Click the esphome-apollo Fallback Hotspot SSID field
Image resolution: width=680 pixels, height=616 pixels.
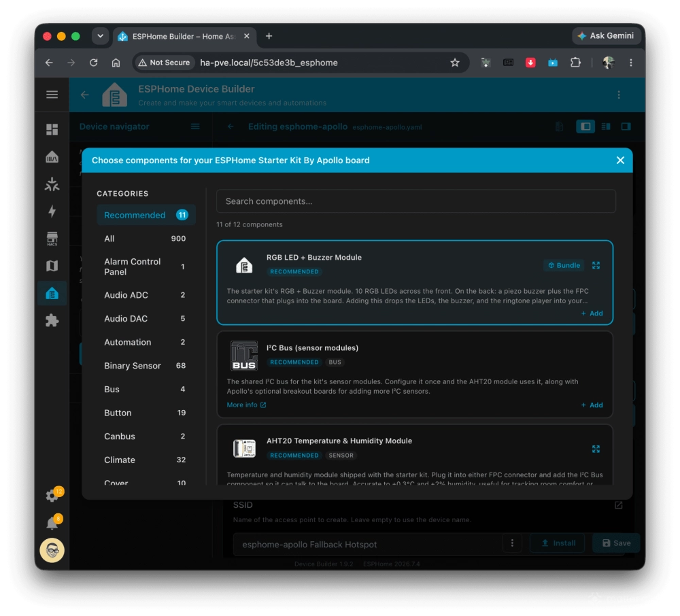[x=368, y=545]
